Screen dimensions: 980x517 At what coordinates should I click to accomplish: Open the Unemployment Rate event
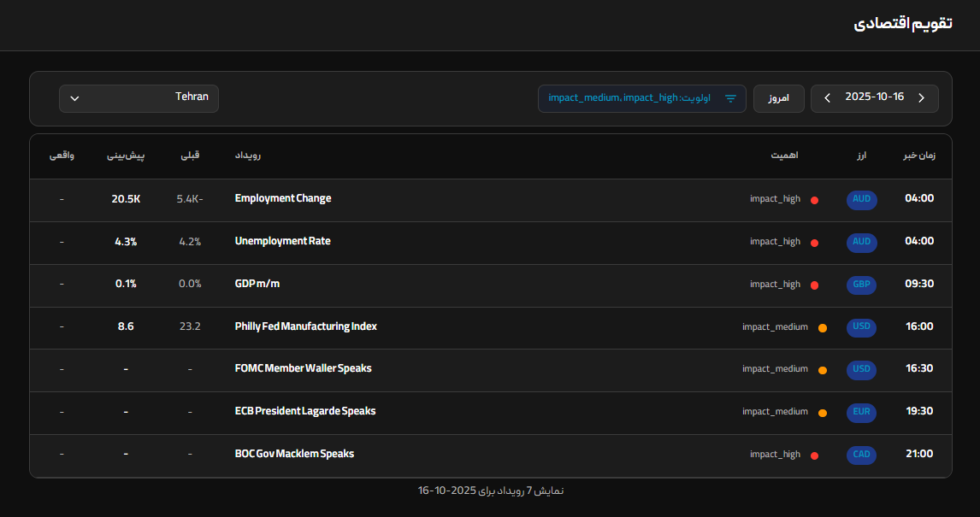tap(282, 241)
